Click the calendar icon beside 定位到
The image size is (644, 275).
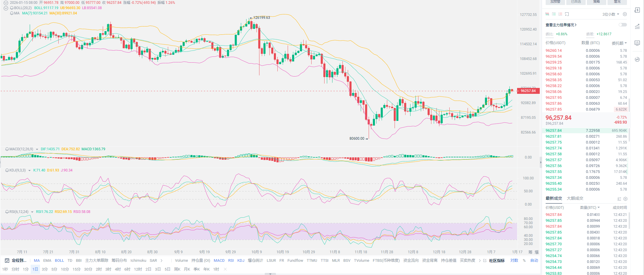[7, 261]
